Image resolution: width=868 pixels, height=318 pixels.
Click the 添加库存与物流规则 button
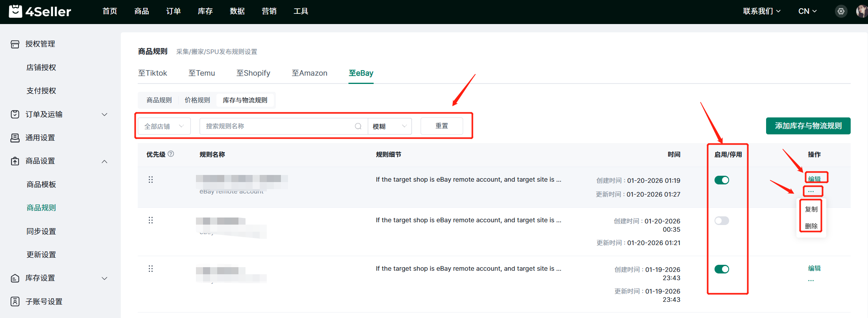click(x=808, y=126)
